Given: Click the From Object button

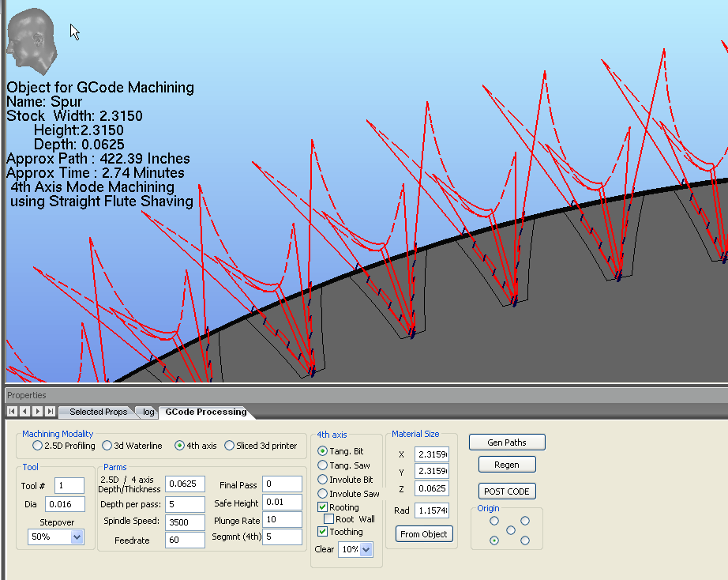Looking at the screenshot, I should tap(423, 534).
